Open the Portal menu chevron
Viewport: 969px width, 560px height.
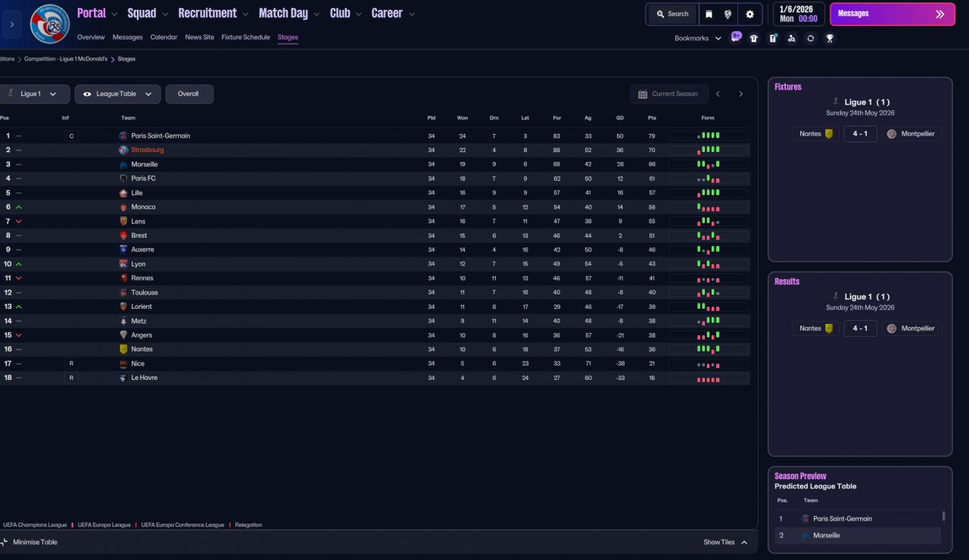pos(114,14)
